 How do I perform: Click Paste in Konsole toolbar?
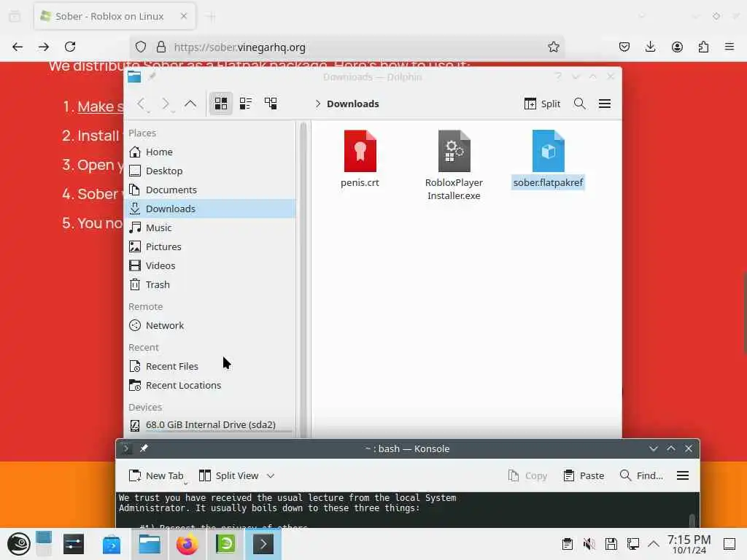point(584,475)
